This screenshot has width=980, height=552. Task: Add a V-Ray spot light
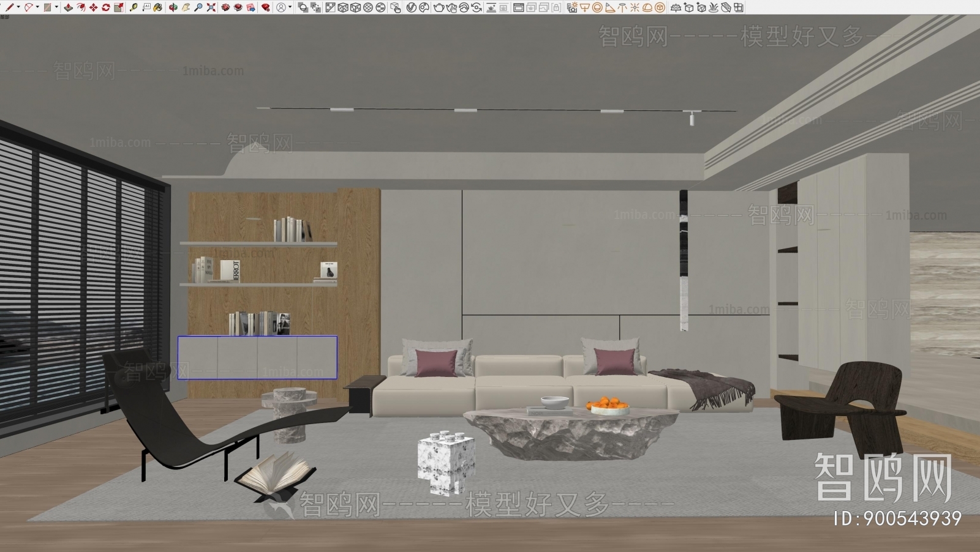click(609, 7)
